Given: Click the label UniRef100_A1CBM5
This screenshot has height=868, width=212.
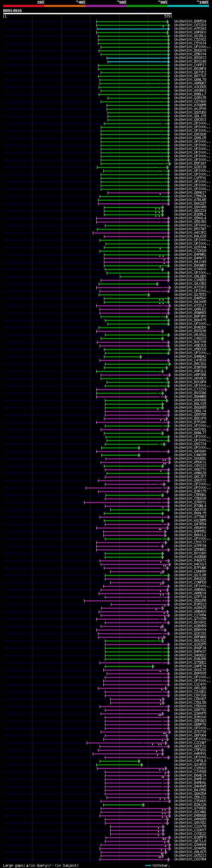Looking at the screenshot, I should tap(190, 521).
